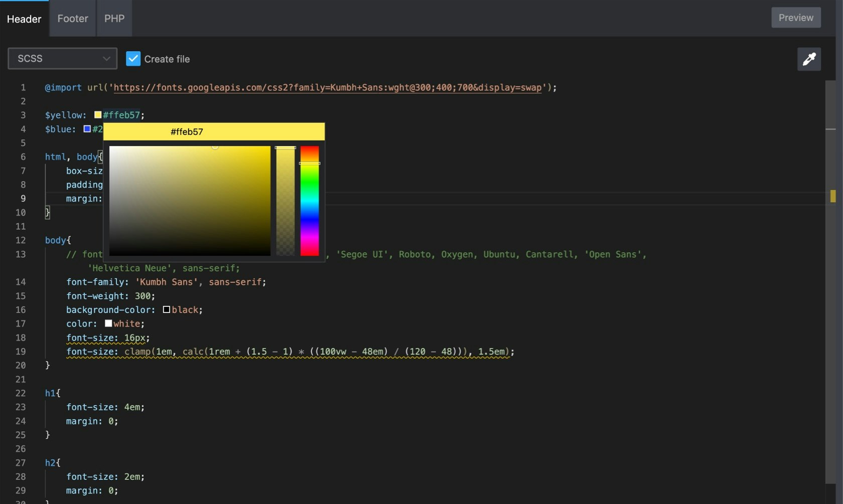Click the black swatch on background-color line

point(166,309)
